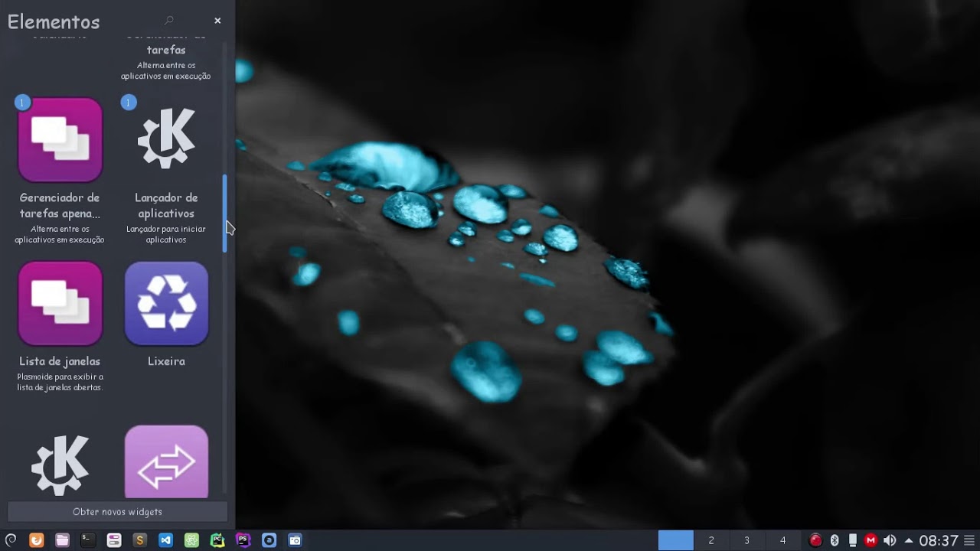Image resolution: width=980 pixels, height=551 pixels.
Task: Open the MEGA sync tray icon
Action: [x=871, y=540]
